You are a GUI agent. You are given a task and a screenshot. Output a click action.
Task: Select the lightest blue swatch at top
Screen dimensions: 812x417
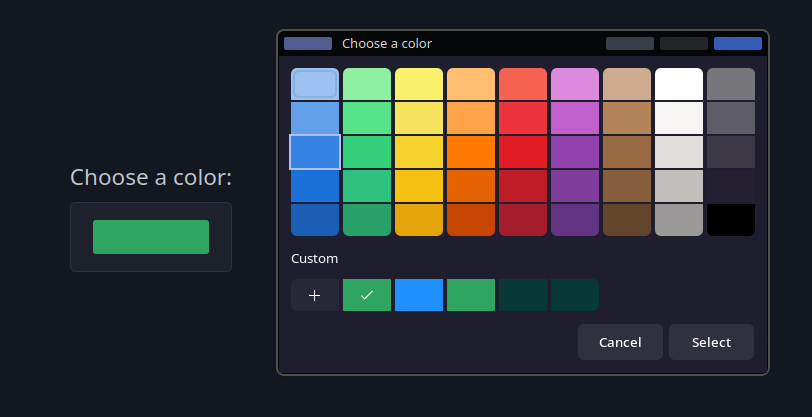(315, 84)
